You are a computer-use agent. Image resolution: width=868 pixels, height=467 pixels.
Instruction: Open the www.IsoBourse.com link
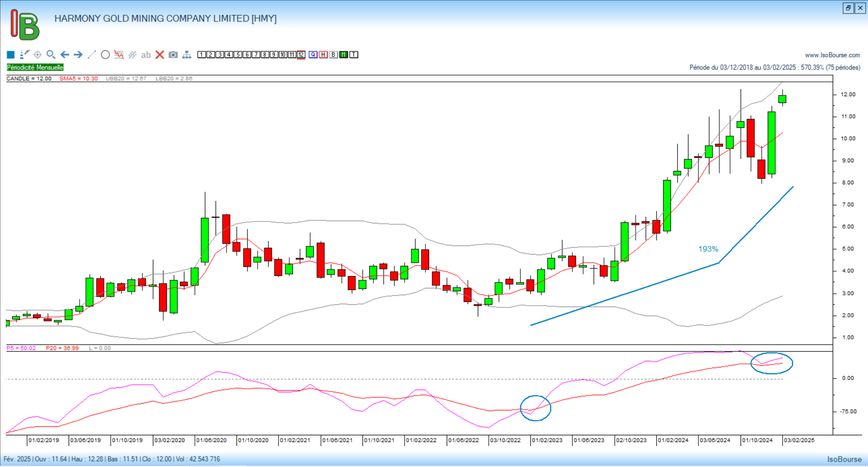tap(832, 55)
